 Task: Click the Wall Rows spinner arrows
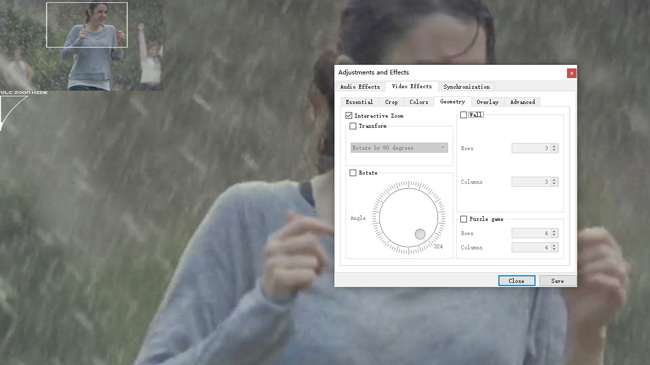554,148
